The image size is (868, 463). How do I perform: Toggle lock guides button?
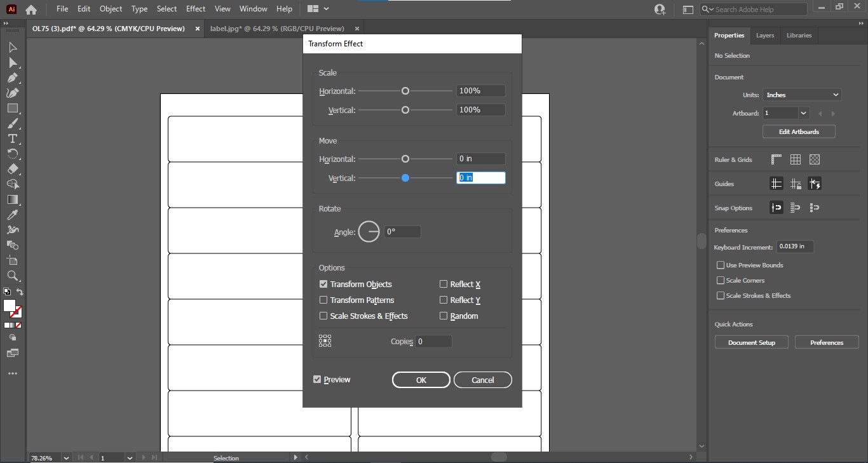tap(796, 184)
